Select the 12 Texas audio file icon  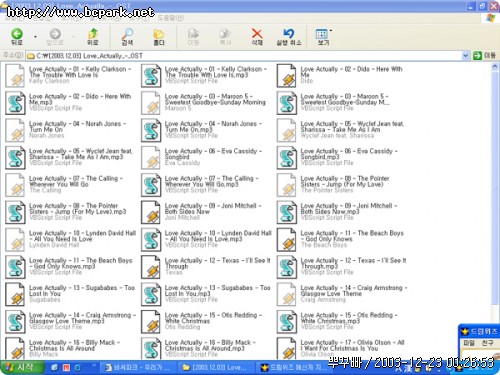(x=151, y=267)
